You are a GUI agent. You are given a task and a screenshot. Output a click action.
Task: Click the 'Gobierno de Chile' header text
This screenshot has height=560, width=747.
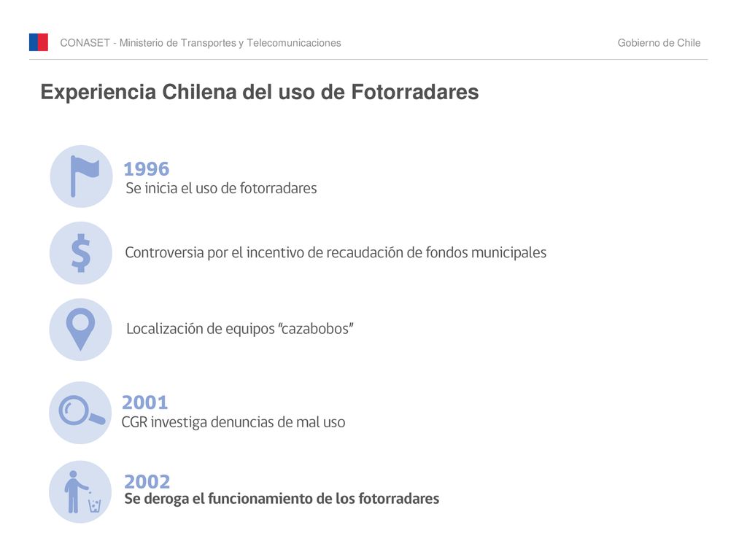[x=659, y=43]
